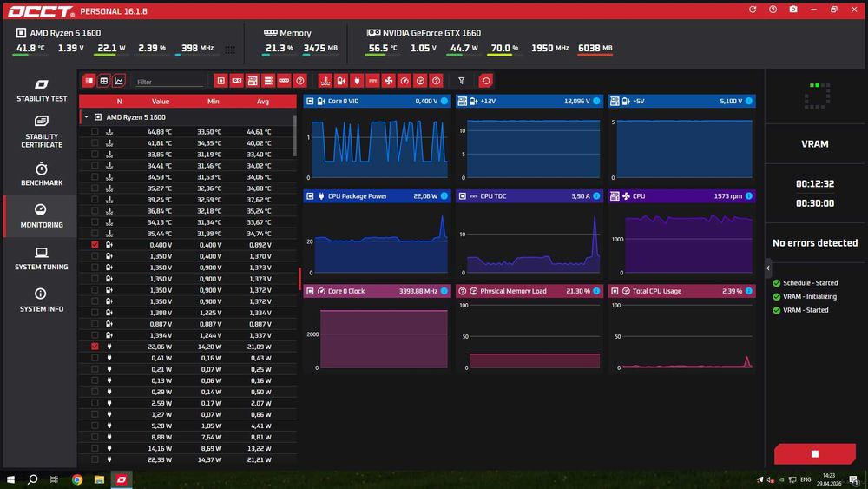868x489 pixels.
Task: Open the Benchmark section
Action: pyautogui.click(x=42, y=174)
